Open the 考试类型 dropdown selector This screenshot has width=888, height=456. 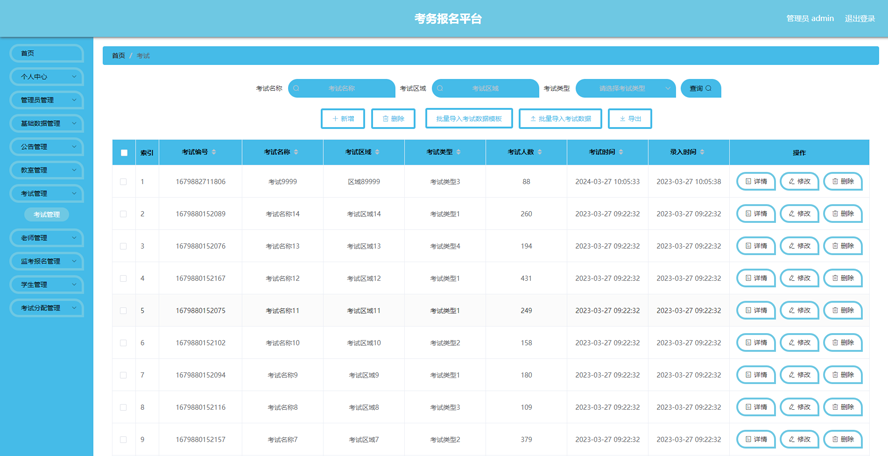[626, 88]
